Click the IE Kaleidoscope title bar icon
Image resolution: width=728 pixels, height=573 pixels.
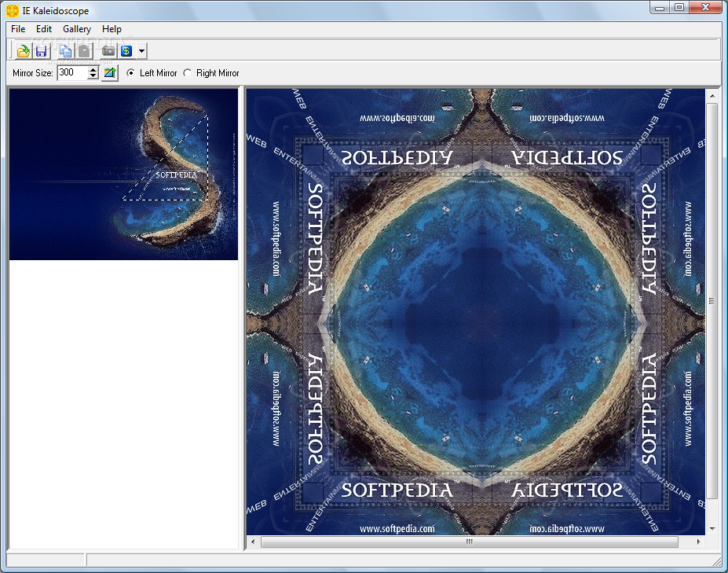pos(13,10)
